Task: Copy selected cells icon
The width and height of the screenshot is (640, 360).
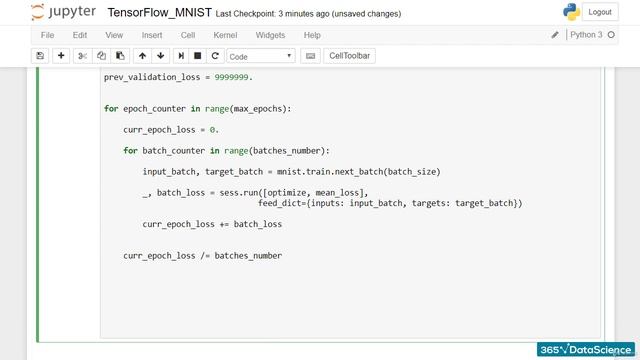Action: click(x=101, y=56)
